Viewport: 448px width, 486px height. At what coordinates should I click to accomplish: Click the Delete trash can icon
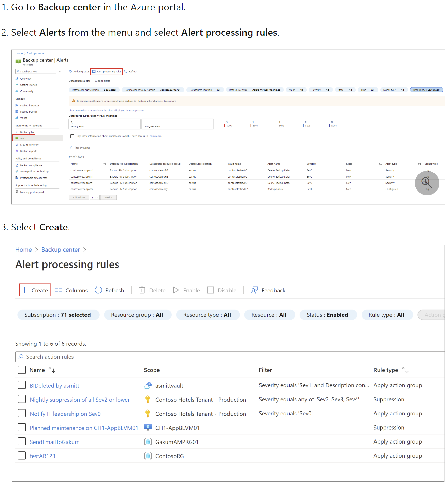tap(142, 290)
